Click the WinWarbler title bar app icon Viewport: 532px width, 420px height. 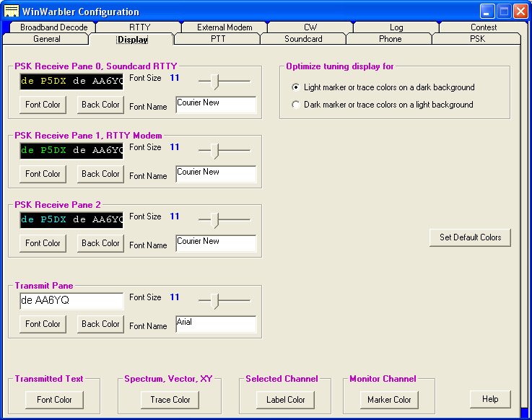point(11,11)
